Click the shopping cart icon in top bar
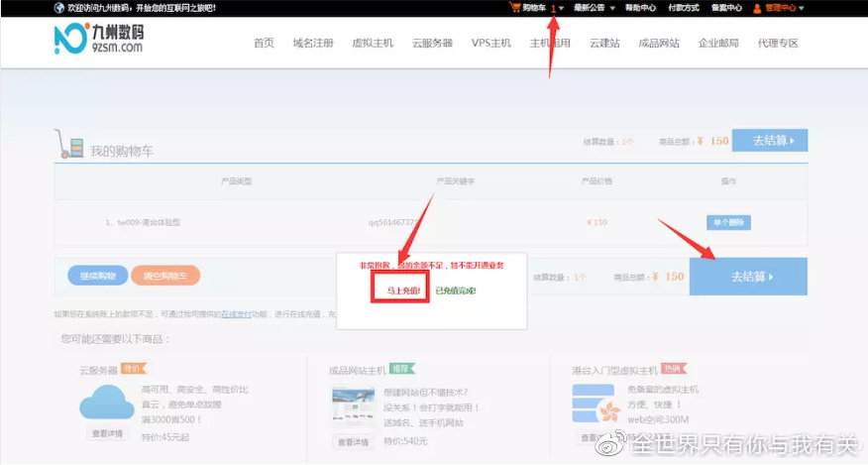 click(x=515, y=8)
